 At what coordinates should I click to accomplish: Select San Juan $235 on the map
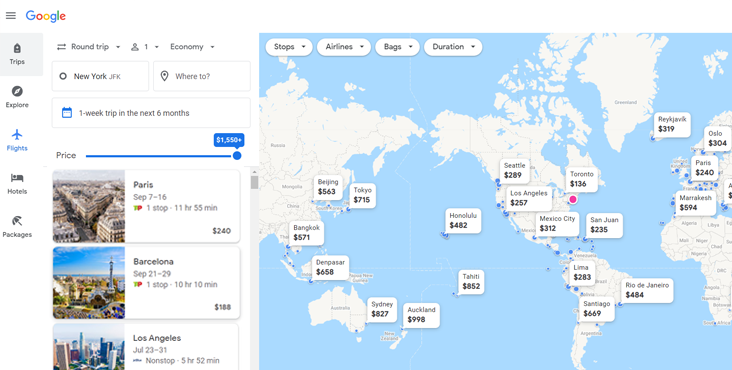coord(604,225)
